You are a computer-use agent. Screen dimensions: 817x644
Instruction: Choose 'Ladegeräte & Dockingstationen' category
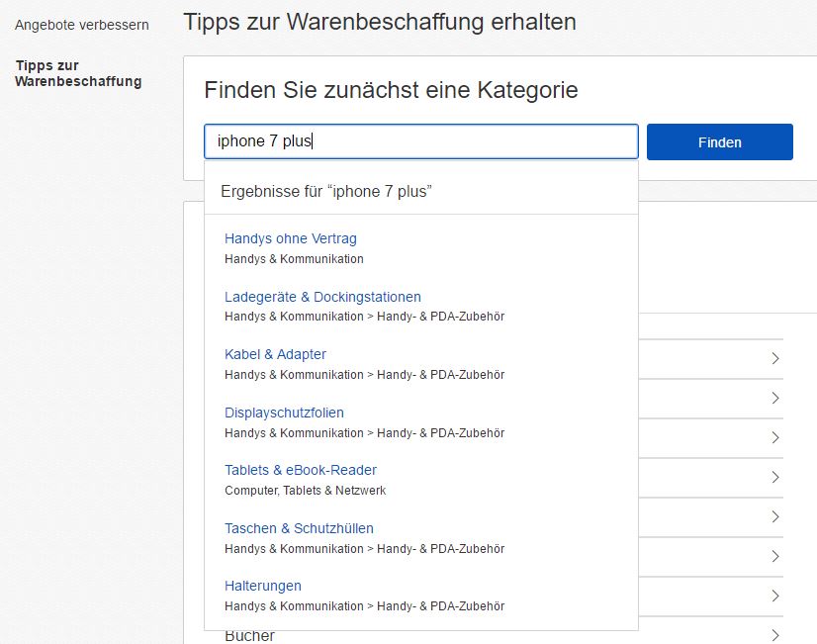322,297
